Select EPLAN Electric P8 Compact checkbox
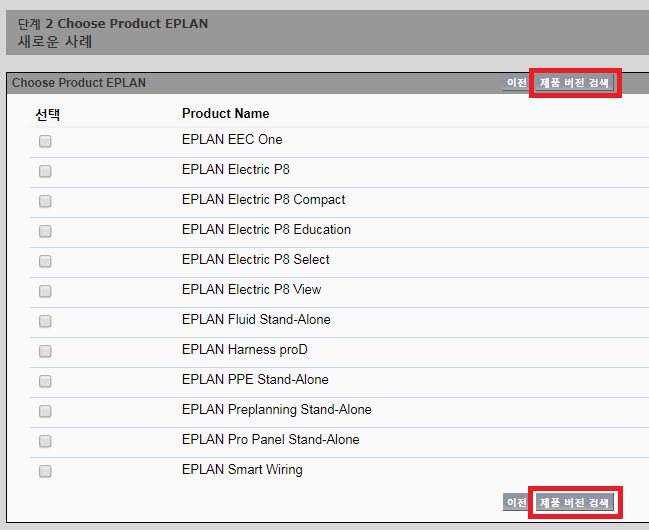The image size is (649, 530). (45, 201)
